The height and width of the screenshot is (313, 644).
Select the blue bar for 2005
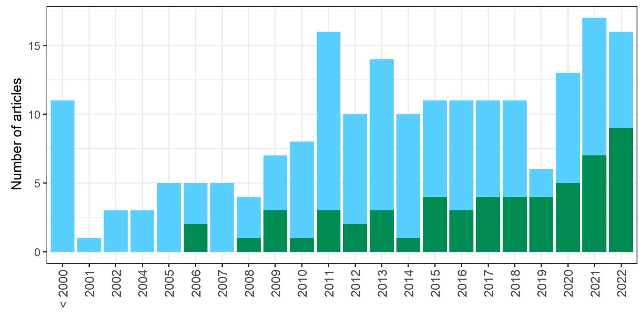[169, 217]
